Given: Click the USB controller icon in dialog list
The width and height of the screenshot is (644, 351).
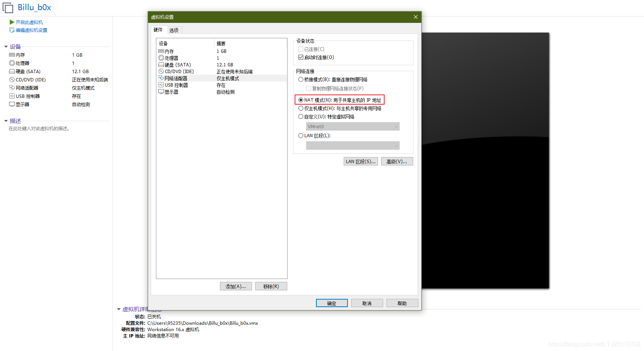Looking at the screenshot, I should point(161,85).
